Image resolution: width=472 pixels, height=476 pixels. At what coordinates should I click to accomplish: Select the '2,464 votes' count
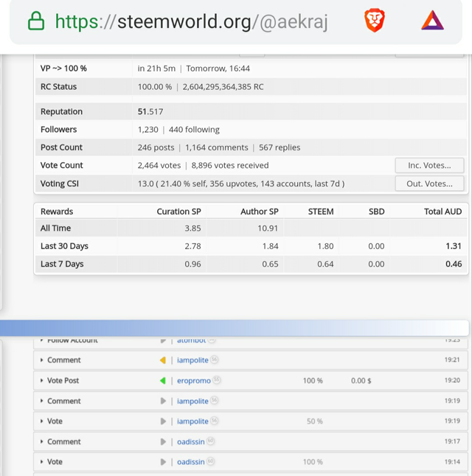(159, 166)
